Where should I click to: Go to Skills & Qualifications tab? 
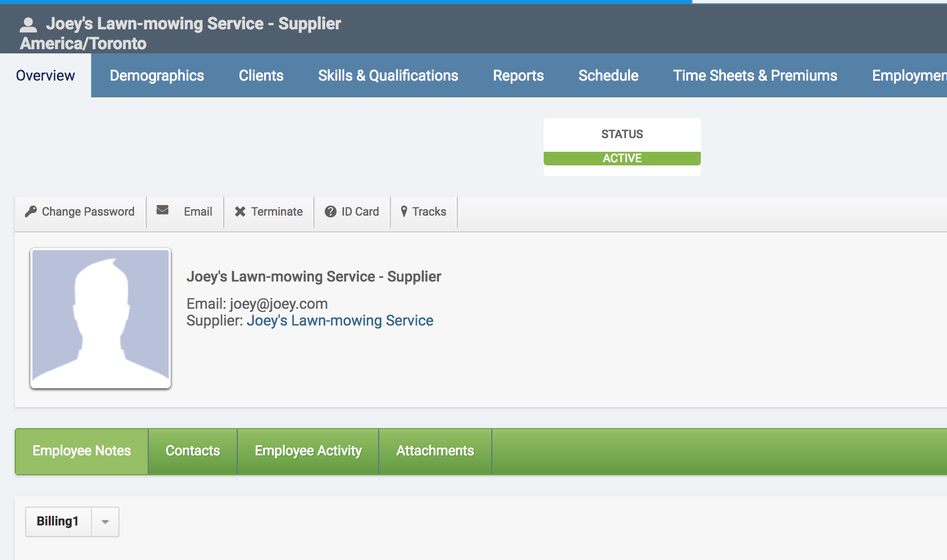pos(388,75)
